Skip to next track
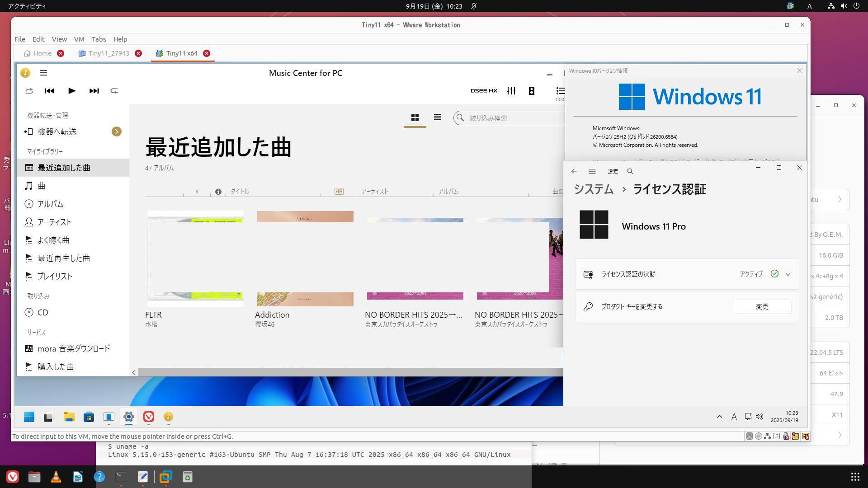This screenshot has height=488, width=868. pos(94,91)
